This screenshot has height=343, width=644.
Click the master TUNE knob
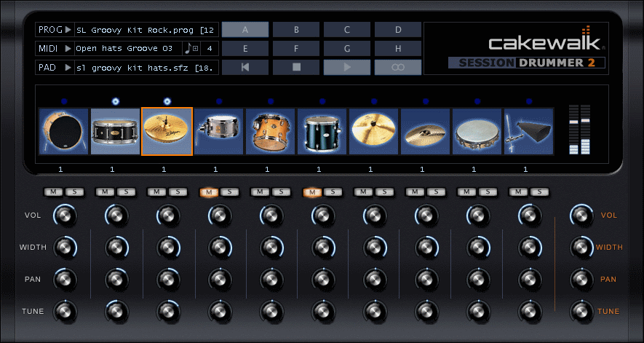click(x=581, y=312)
